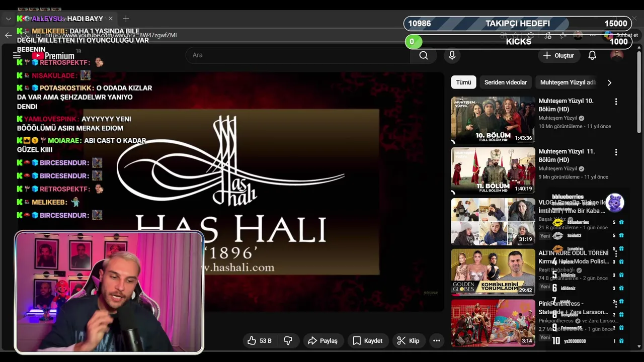Screen dimensions: 644x362
Task: Go to YouTube Premium home logo
Action: pos(53,55)
